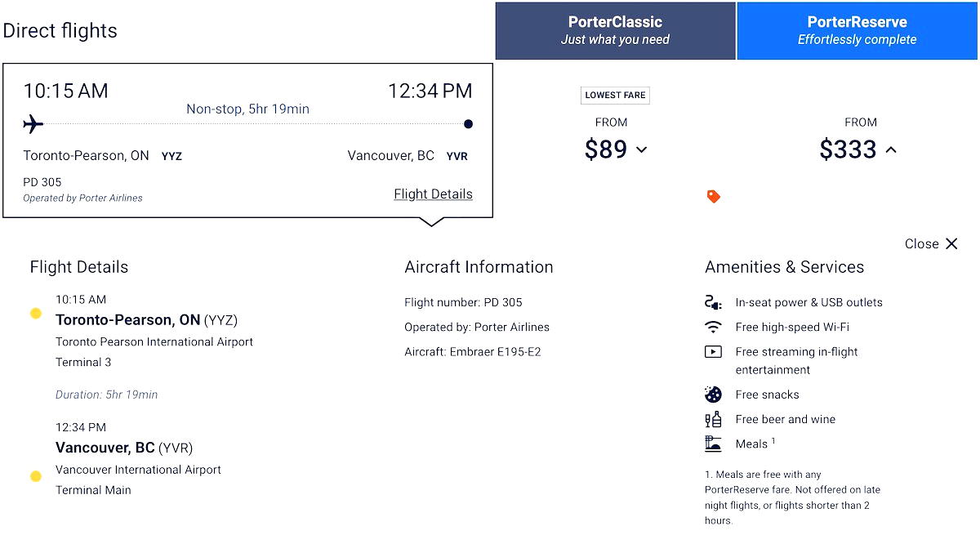Collapse the Flight Details panel via Close

(x=930, y=243)
